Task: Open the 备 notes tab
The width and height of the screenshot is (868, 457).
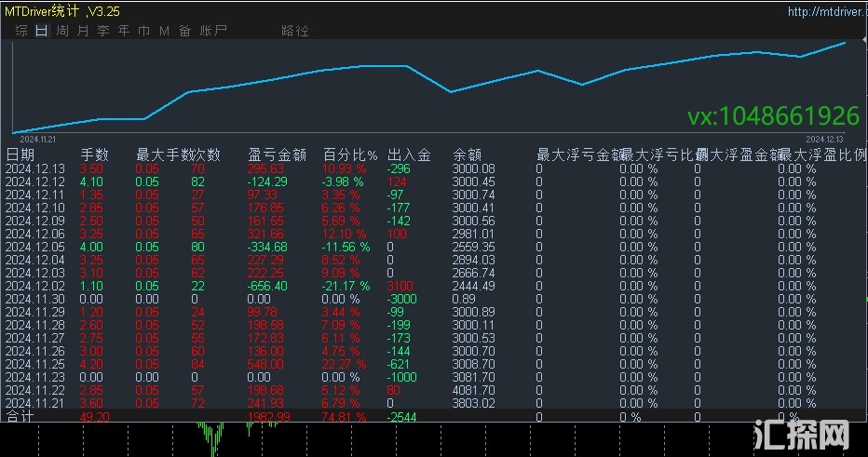Action: click(184, 30)
